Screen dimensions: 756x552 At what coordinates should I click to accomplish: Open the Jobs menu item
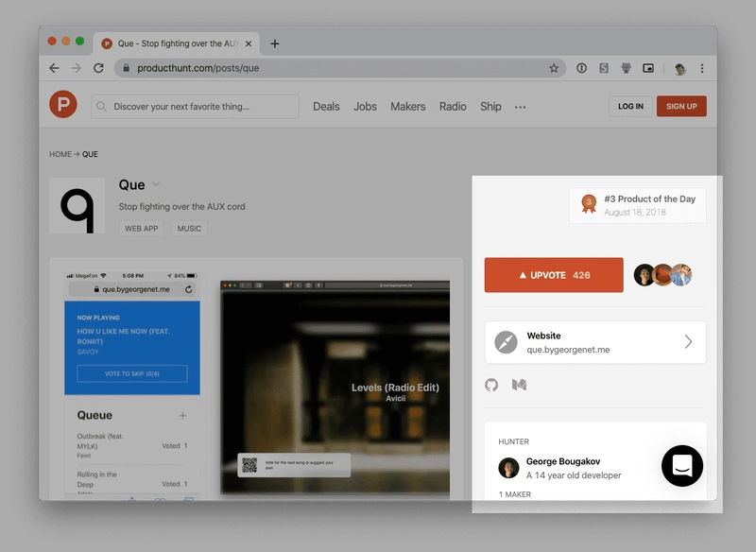pos(365,107)
